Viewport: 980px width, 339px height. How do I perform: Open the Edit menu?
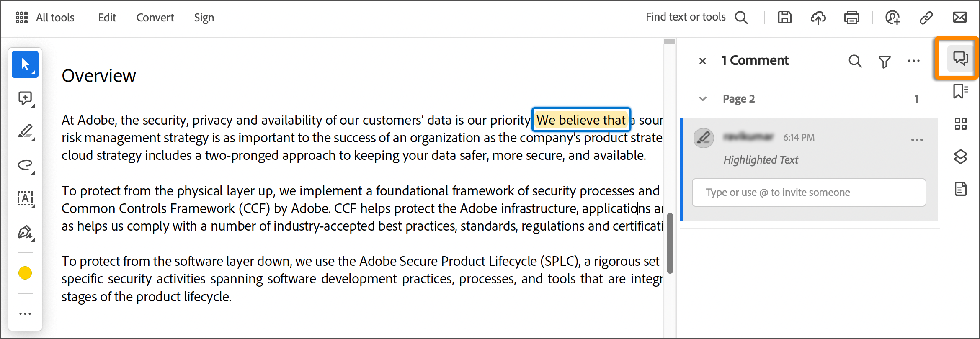(x=107, y=18)
